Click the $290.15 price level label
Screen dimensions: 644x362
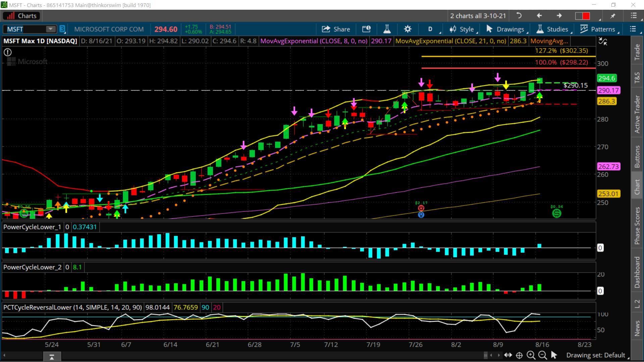click(x=576, y=85)
